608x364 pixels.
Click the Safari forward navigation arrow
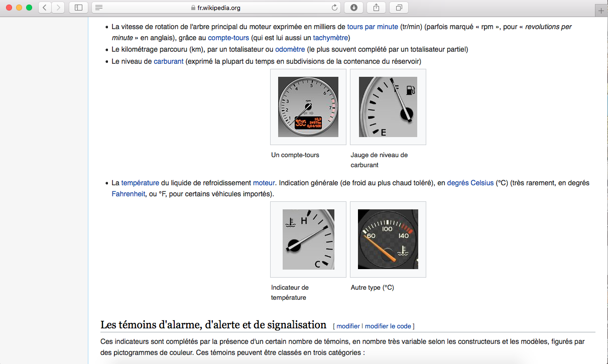coord(58,8)
